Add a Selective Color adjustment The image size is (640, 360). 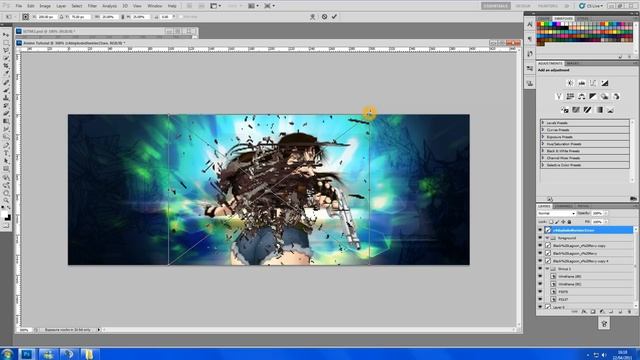coord(610,110)
